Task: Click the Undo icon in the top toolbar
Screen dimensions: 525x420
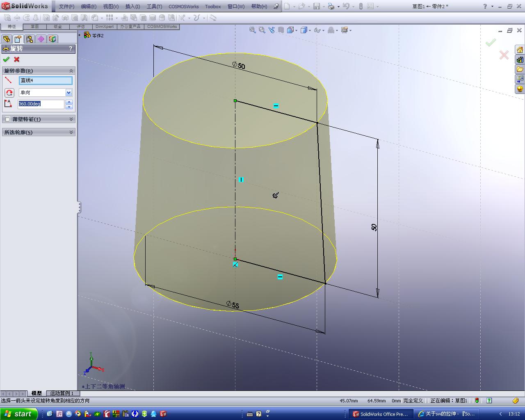Action: click(x=346, y=6)
